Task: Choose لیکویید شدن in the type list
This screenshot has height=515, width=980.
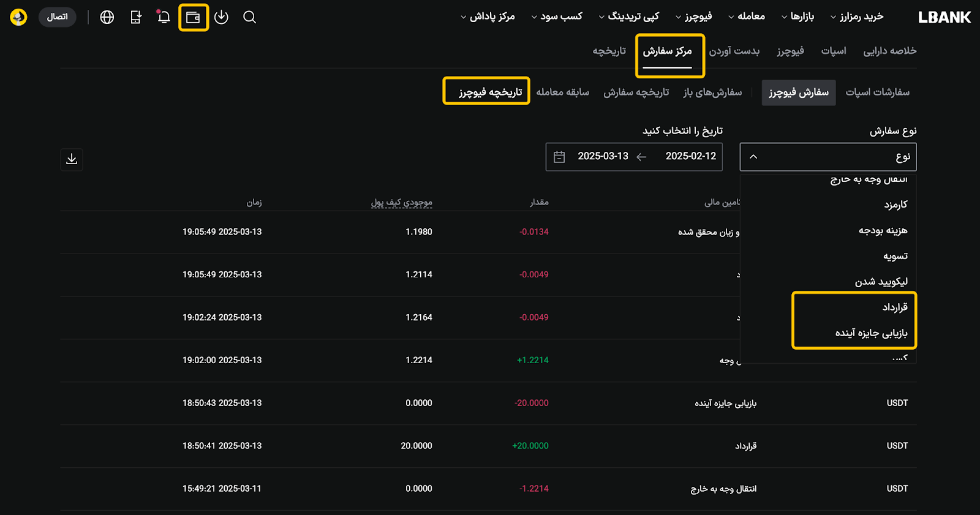Action: click(x=881, y=282)
